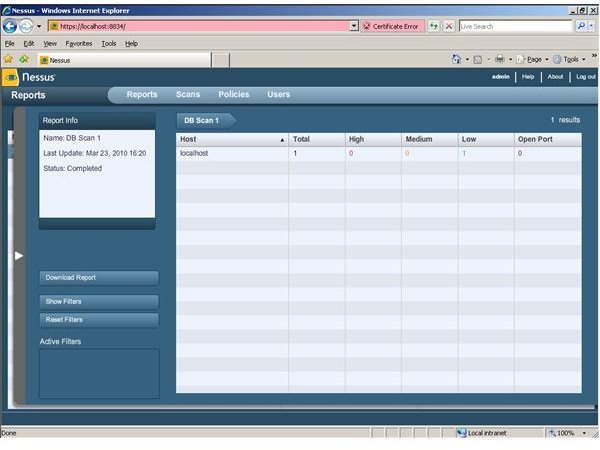Sort by the Medium column header
This screenshot has width=600, height=450.
coord(429,139)
